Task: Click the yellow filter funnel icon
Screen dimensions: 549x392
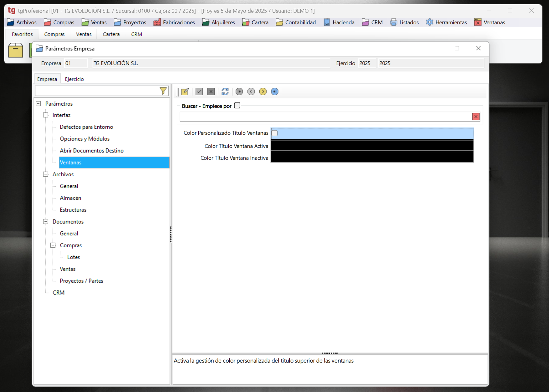Action: pos(163,91)
